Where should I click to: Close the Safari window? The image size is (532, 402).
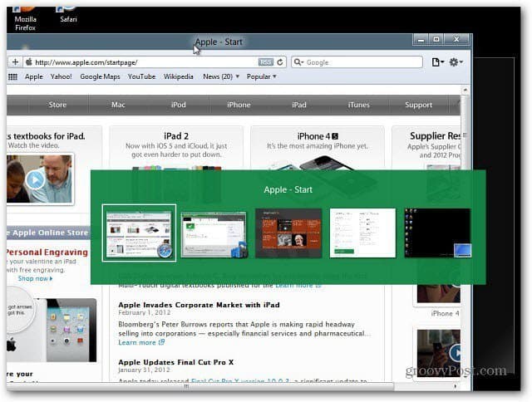coord(456,40)
